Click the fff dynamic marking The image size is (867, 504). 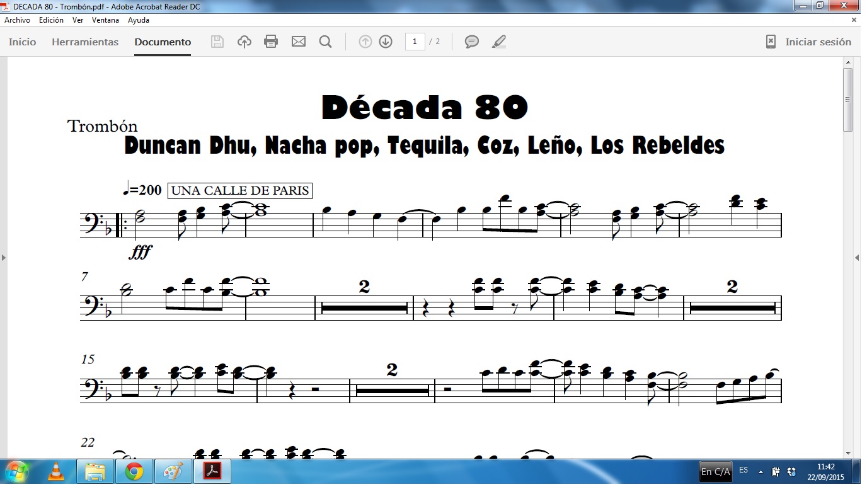click(141, 253)
